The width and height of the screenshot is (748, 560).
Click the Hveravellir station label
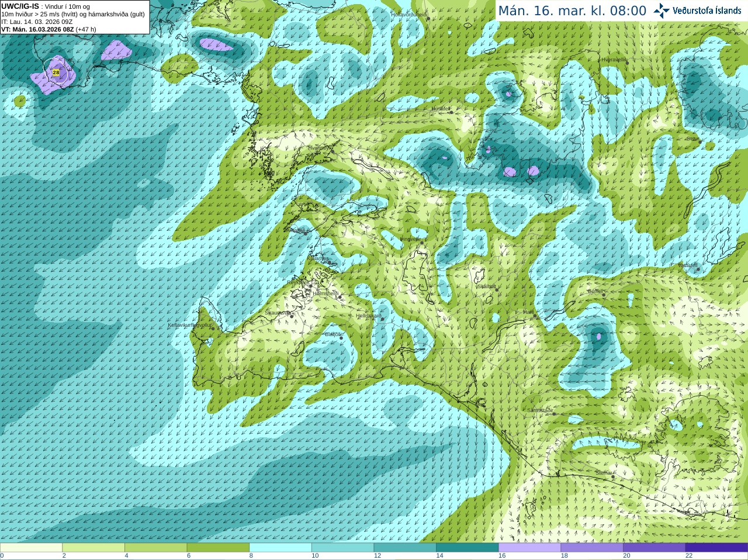[614, 60]
